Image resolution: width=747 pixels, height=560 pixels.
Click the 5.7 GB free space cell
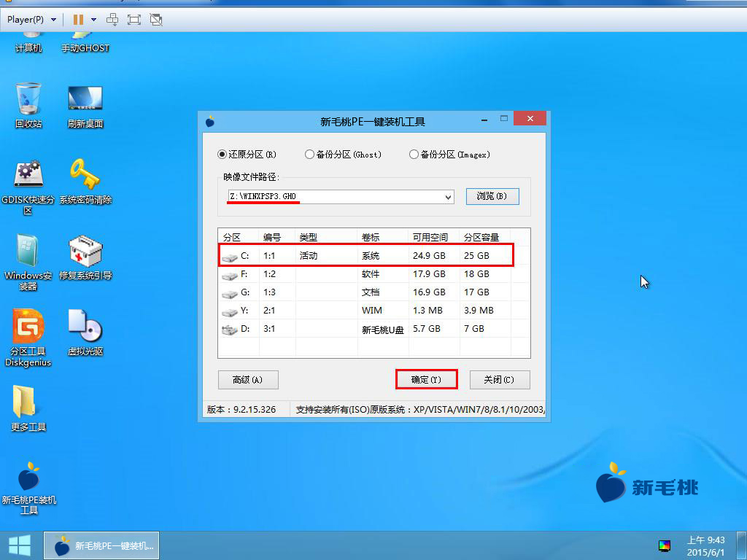click(x=426, y=329)
